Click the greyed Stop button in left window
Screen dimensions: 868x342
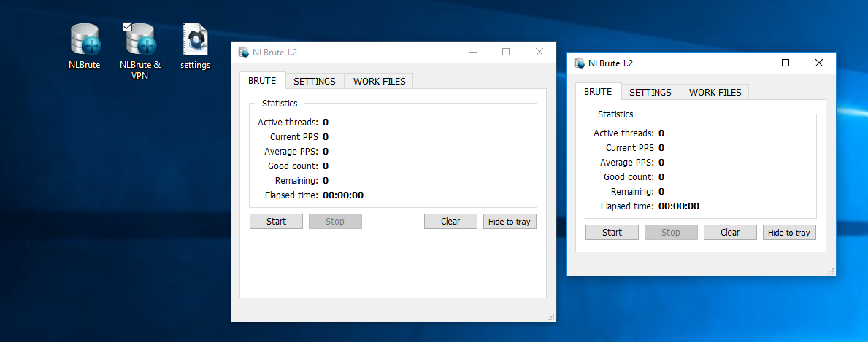(x=335, y=222)
